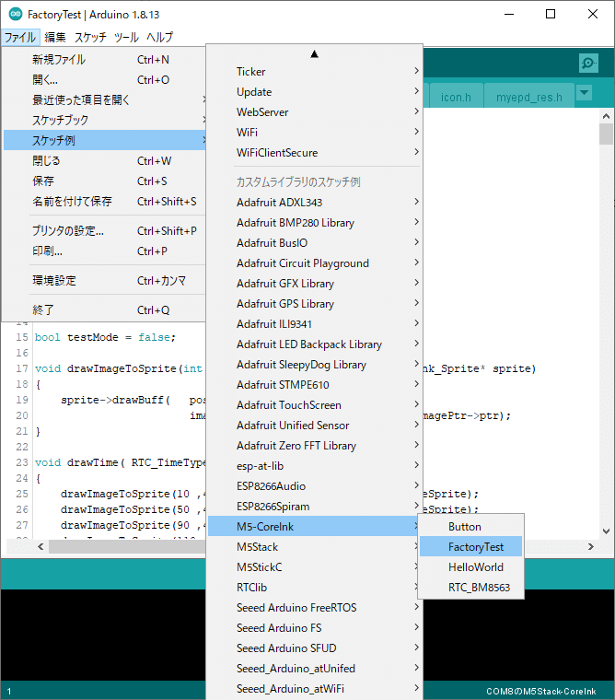
Task: Choose 保存 from File menu
Action: [x=104, y=181]
